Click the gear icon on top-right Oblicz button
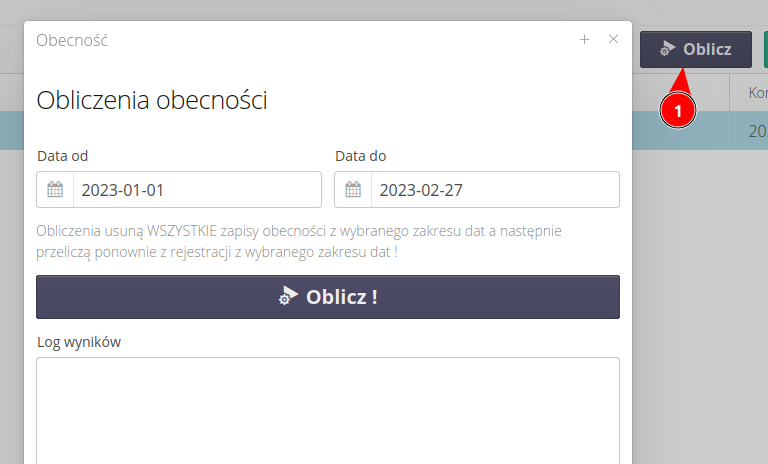 [x=667, y=49]
